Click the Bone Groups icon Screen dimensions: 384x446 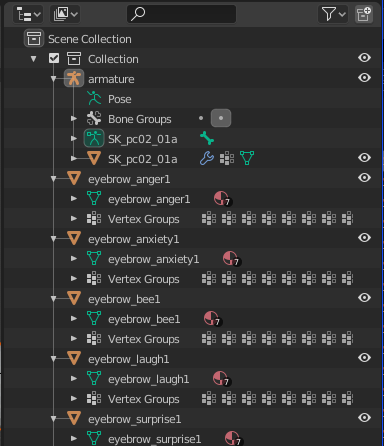pos(94,118)
